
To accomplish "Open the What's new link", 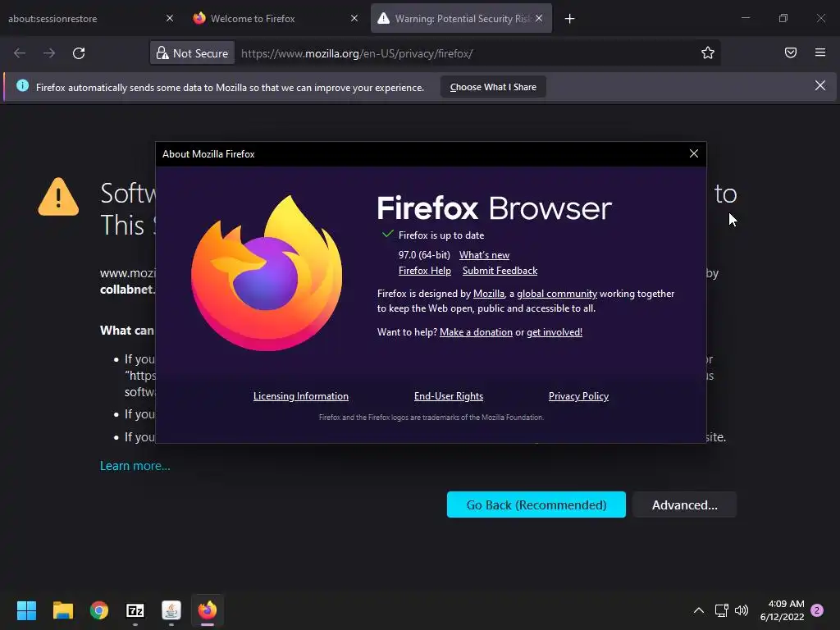I will 484,255.
